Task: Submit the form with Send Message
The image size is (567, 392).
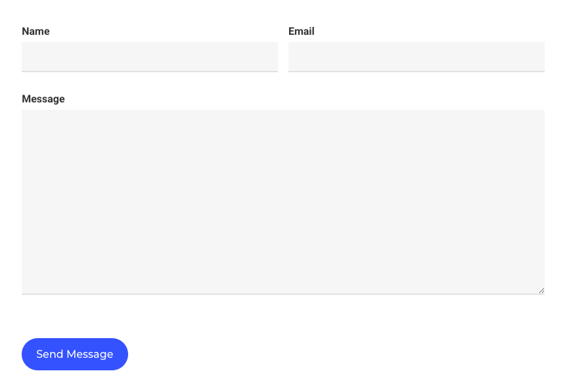Action: (x=75, y=354)
